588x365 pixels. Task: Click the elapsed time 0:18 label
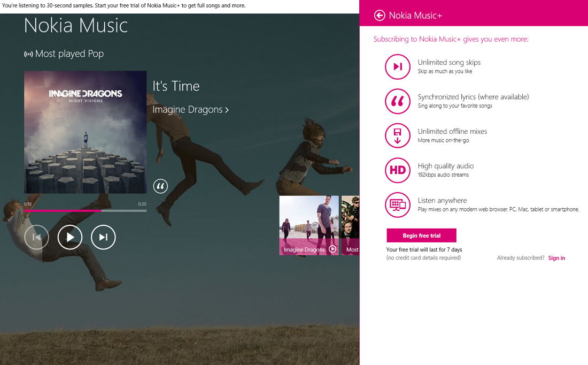click(28, 204)
